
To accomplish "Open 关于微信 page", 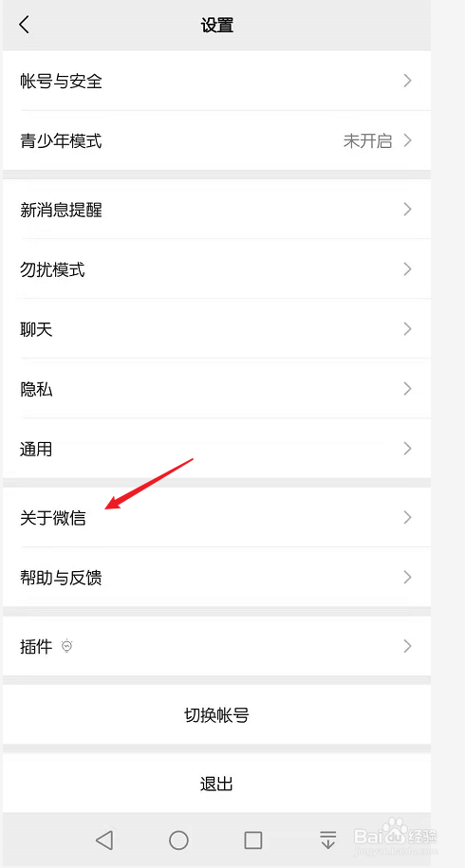I will tap(217, 518).
